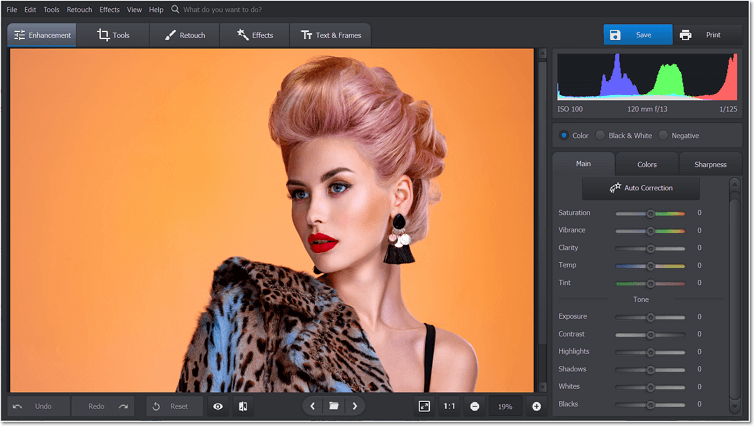Viewport: 754px width, 426px height.
Task: Open the Tools menu in menu bar
Action: click(51, 10)
